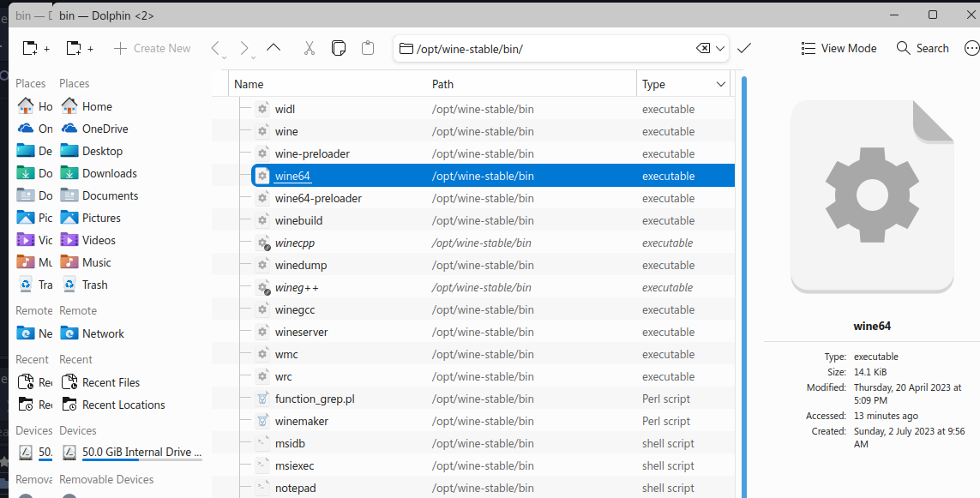980x498 pixels.
Task: Click the file list vertical scrollbar
Action: [x=743, y=287]
